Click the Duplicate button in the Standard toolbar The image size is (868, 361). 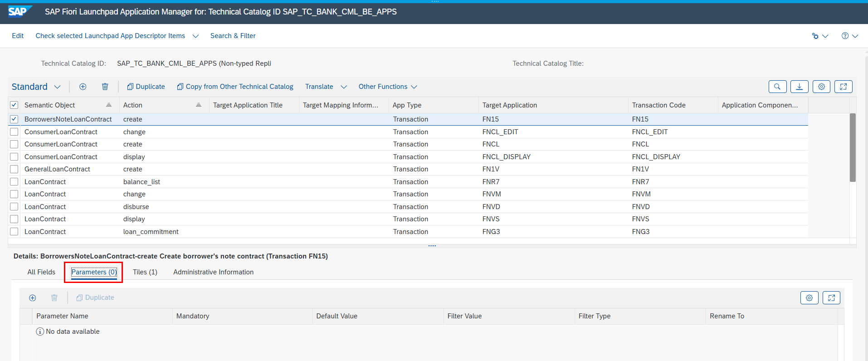146,87
